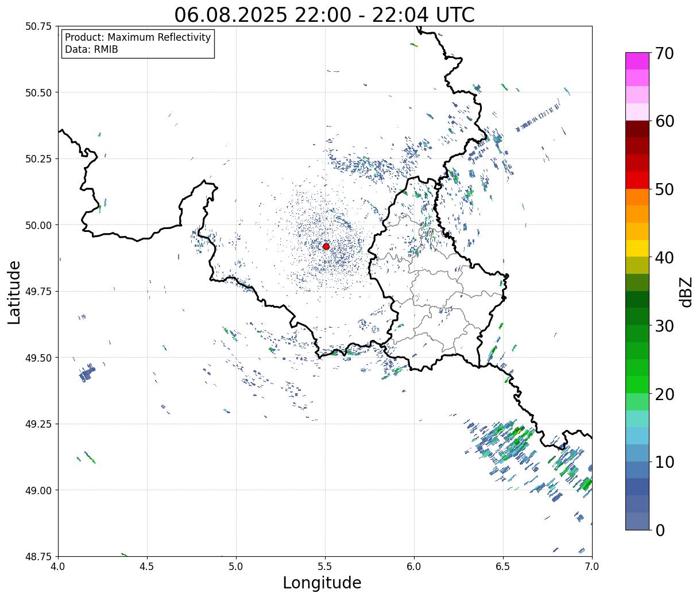700x597 pixels.
Task: Click the latitude tick label '49.50'
Action: [x=38, y=358]
